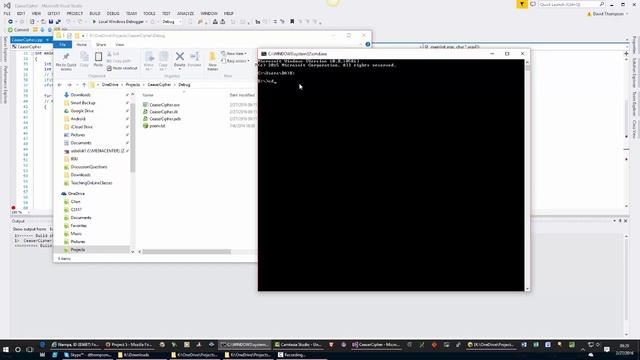
Task: Open the FILE menu in Visual Studio
Action: pyautogui.click(x=7, y=13)
